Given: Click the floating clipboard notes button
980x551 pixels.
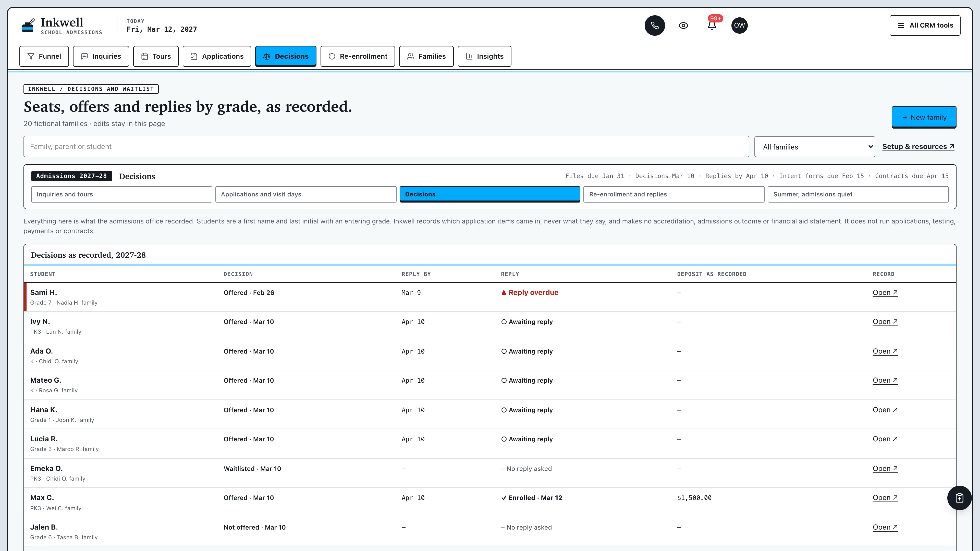Looking at the screenshot, I should pyautogui.click(x=959, y=498).
